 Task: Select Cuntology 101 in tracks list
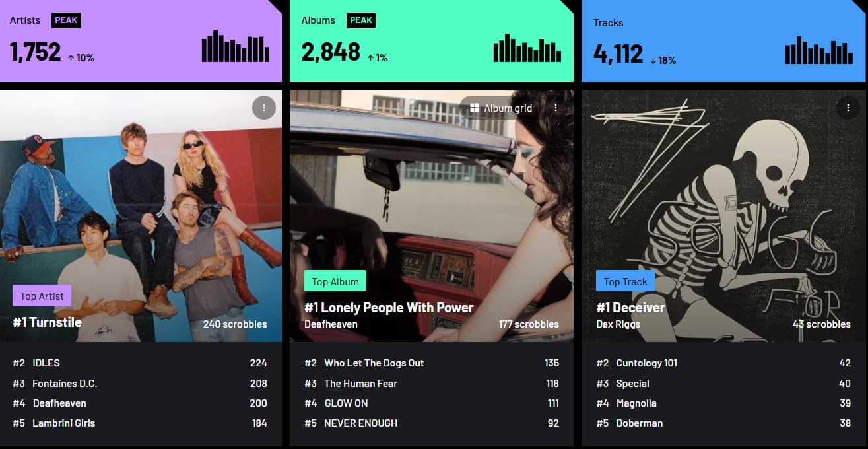click(x=723, y=363)
